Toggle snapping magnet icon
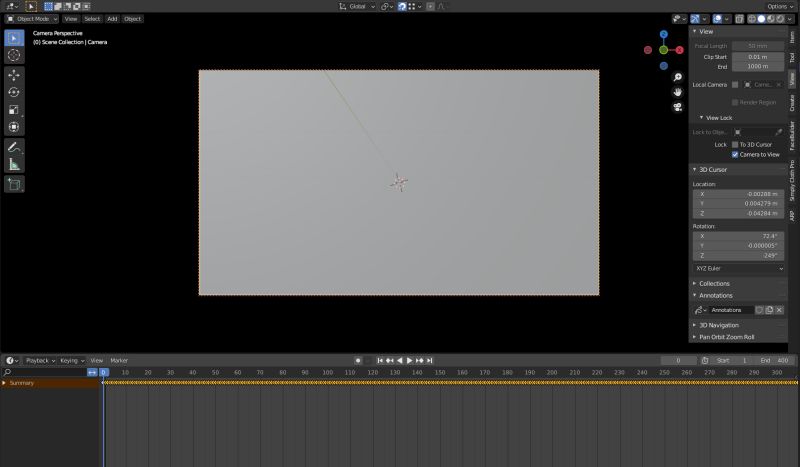Image resolution: width=800 pixels, height=467 pixels. [x=402, y=6]
